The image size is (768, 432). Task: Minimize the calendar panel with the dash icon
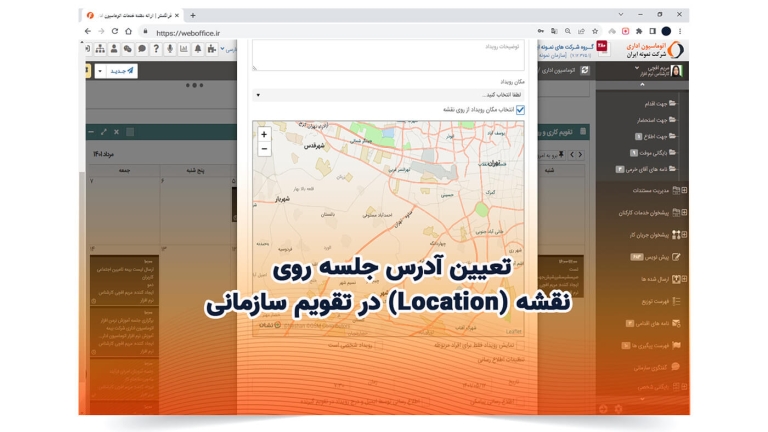(x=91, y=132)
